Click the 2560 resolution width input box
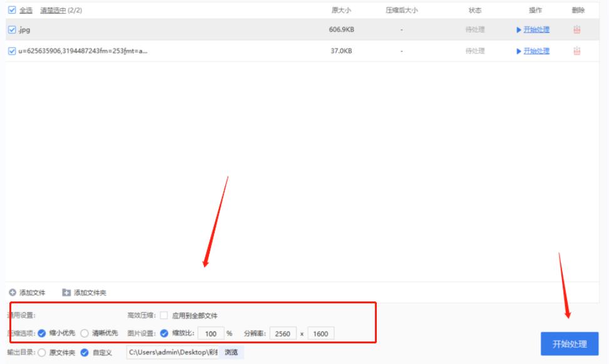609x364 pixels. [x=282, y=333]
